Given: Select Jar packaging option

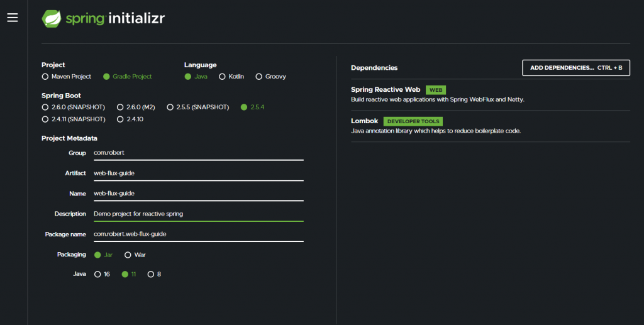Looking at the screenshot, I should click(103, 255).
